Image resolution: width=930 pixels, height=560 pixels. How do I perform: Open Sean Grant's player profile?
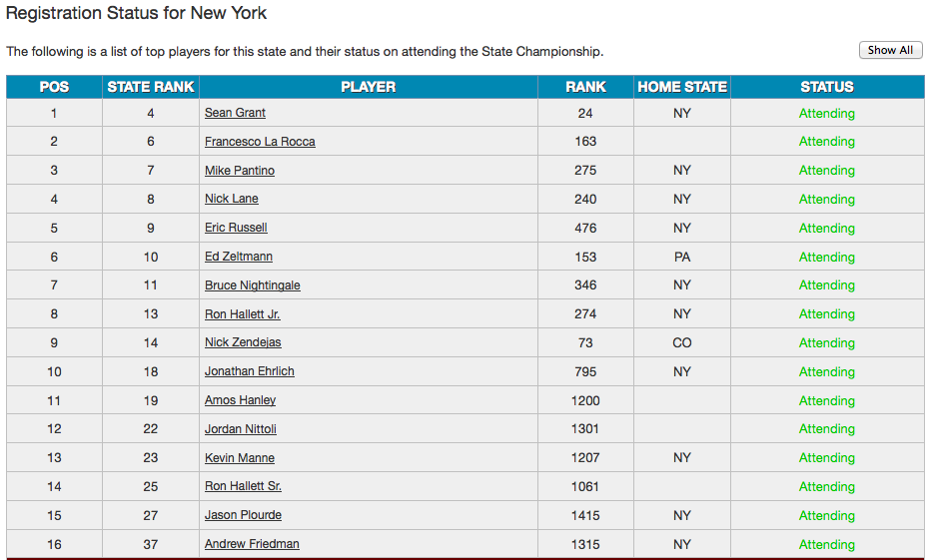click(235, 113)
